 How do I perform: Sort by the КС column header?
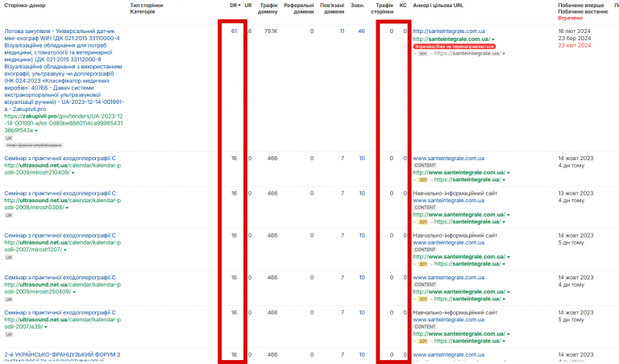403,6
